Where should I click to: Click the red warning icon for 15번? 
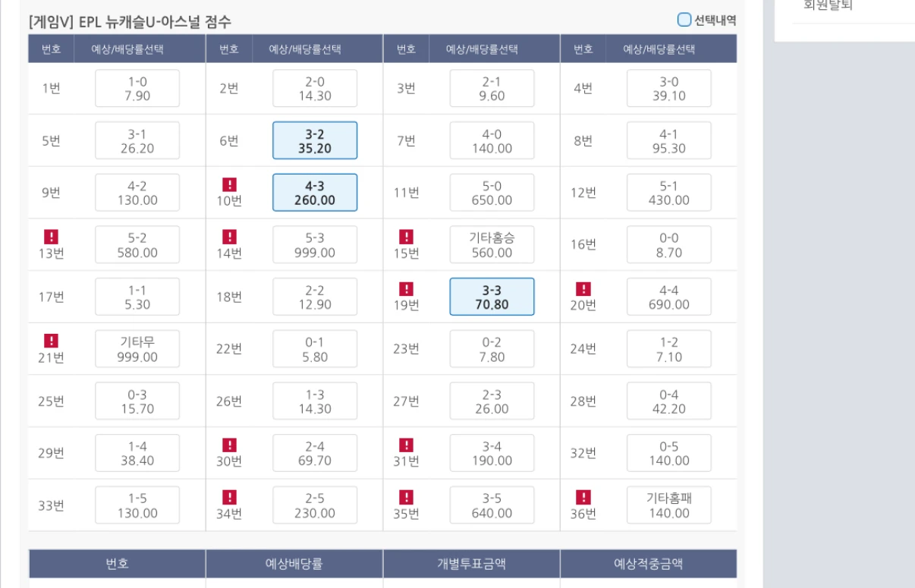(406, 237)
